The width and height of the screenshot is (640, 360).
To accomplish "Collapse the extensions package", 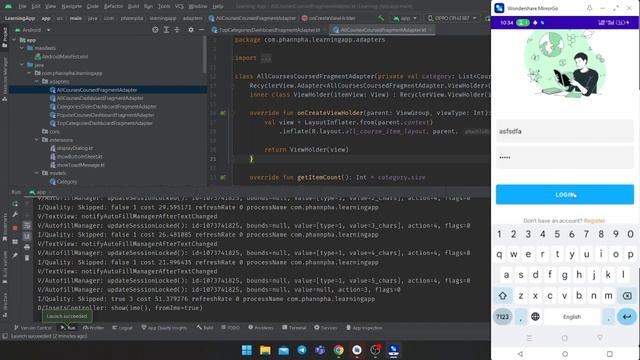I will (x=37, y=140).
